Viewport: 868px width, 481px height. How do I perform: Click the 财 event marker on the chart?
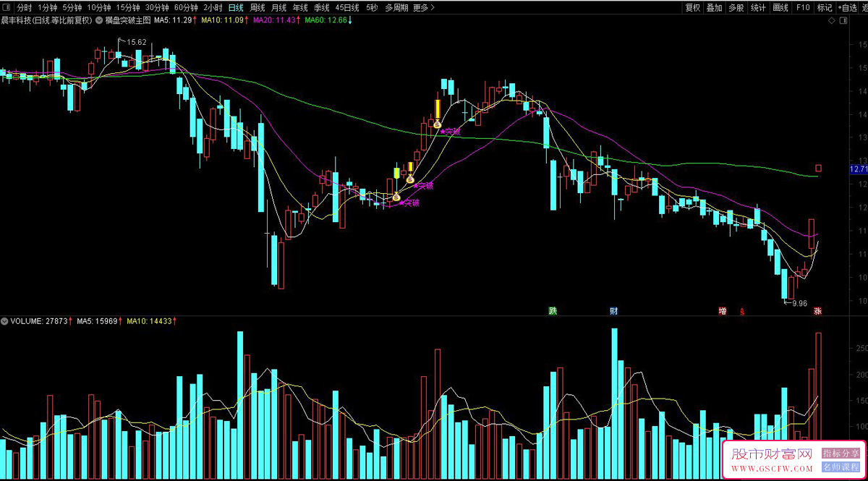614,311
